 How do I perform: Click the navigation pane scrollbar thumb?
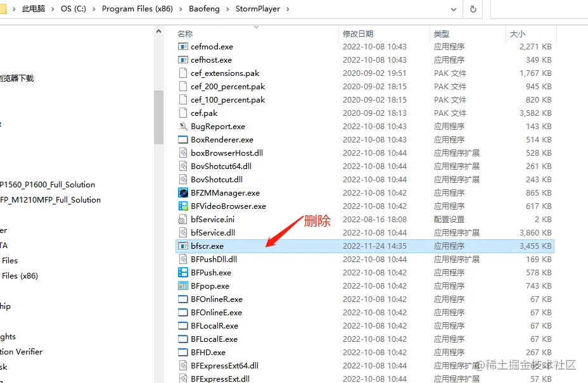tap(158, 117)
